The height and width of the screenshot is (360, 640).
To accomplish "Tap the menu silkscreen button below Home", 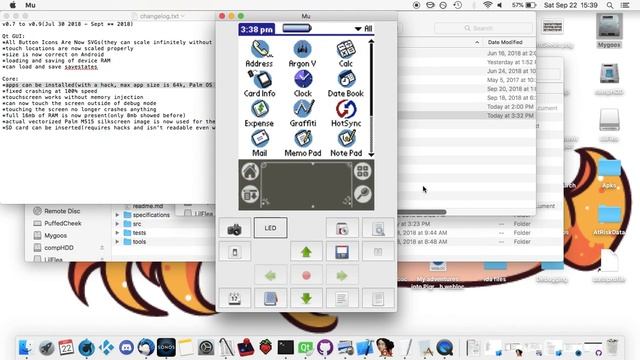I will point(250,194).
